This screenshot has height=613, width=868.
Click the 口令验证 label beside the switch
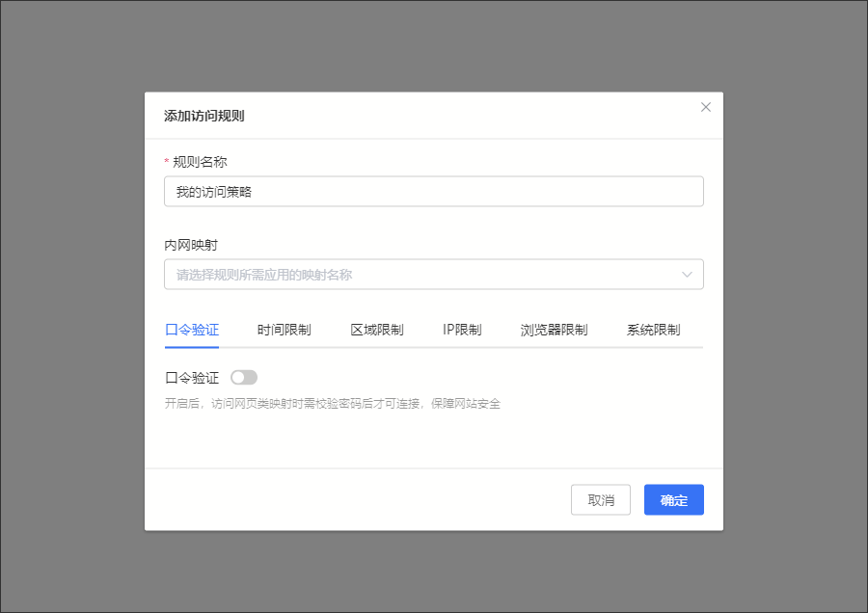click(192, 378)
